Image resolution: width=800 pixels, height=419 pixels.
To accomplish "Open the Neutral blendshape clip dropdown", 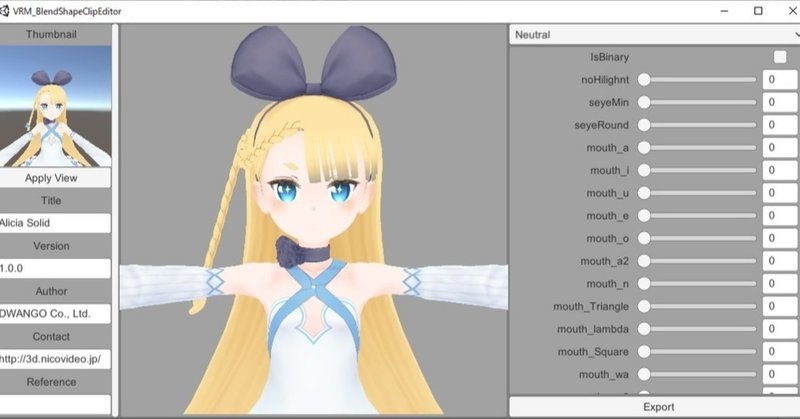I will pos(655,35).
